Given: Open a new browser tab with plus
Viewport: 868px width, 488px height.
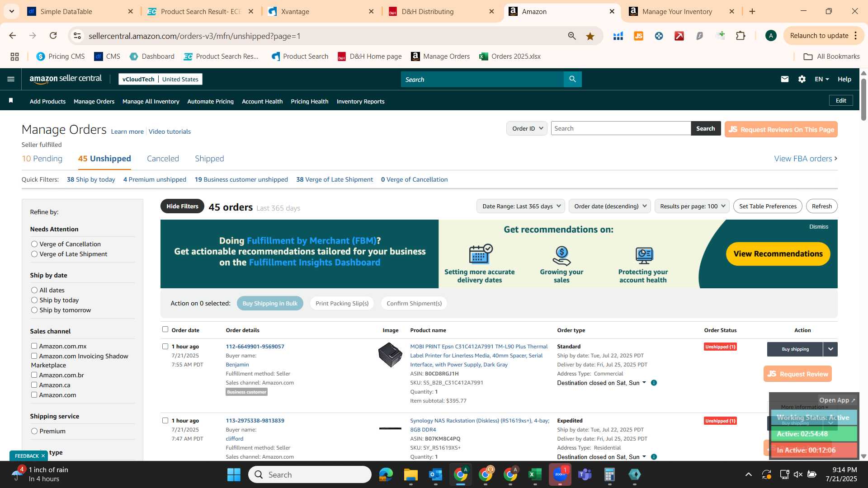Looking at the screenshot, I should tap(752, 11).
